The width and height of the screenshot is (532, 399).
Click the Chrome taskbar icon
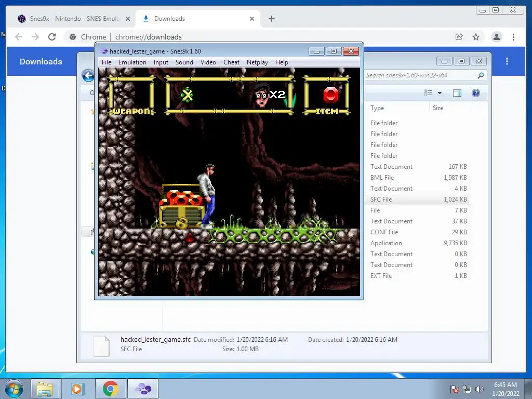111,389
